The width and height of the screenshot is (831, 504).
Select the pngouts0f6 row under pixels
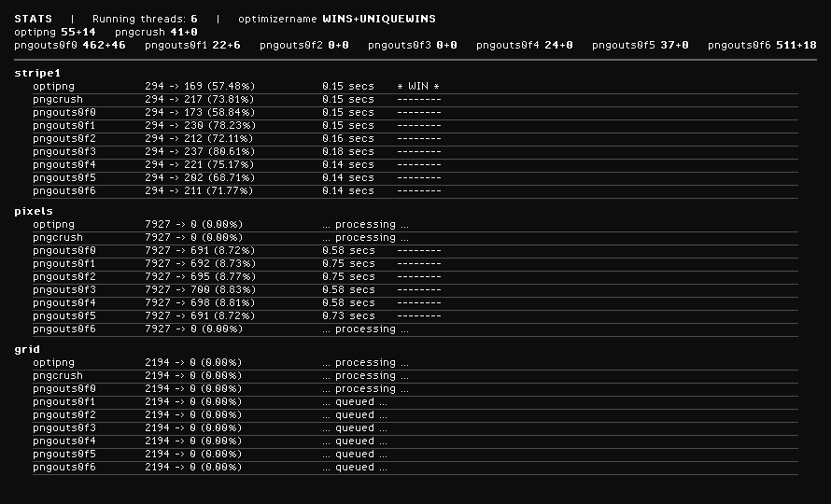click(x=64, y=329)
